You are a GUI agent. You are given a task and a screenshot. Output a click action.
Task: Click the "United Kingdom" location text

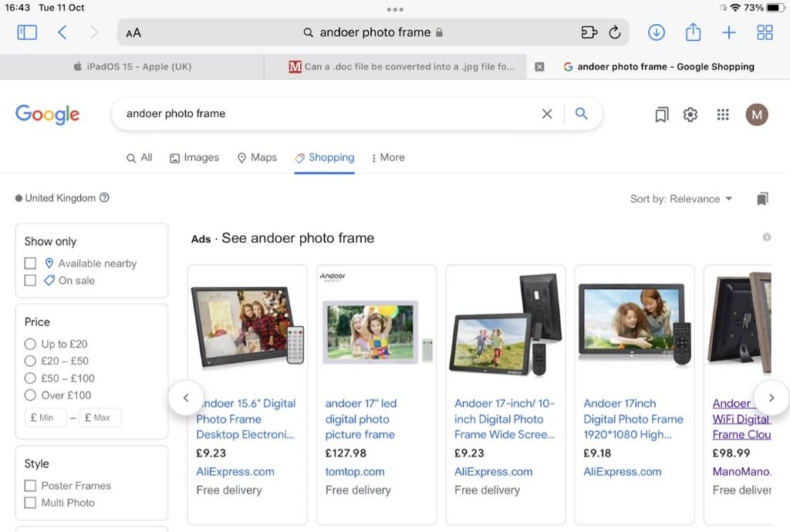(x=60, y=198)
